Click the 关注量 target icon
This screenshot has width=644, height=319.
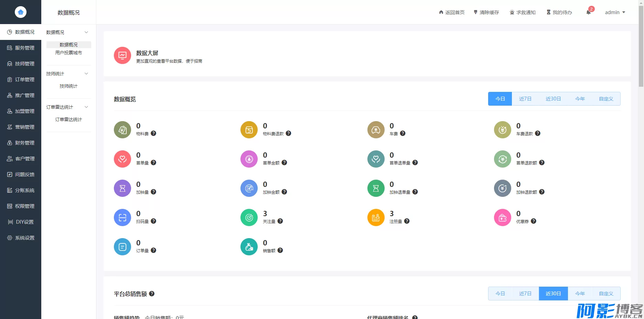(x=249, y=217)
